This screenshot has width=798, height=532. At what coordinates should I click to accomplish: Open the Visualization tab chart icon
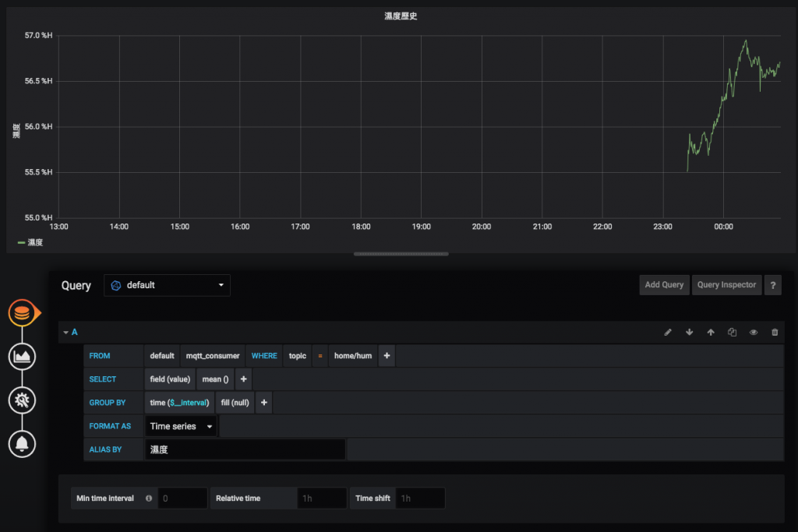click(22, 357)
